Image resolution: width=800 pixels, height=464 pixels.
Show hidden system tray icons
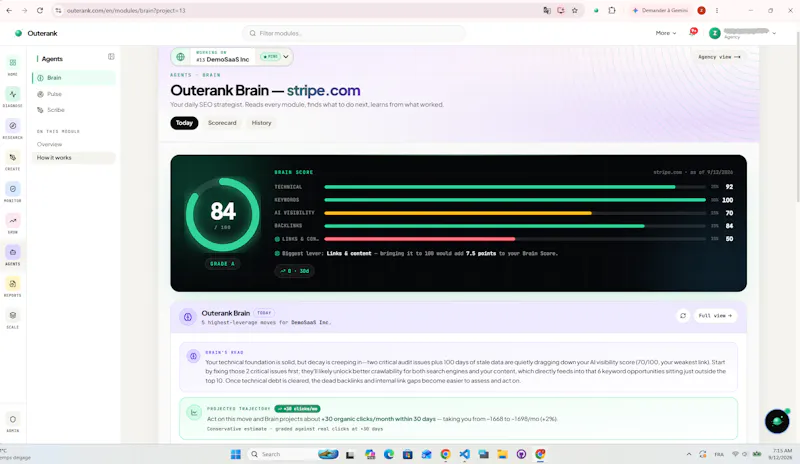689,454
